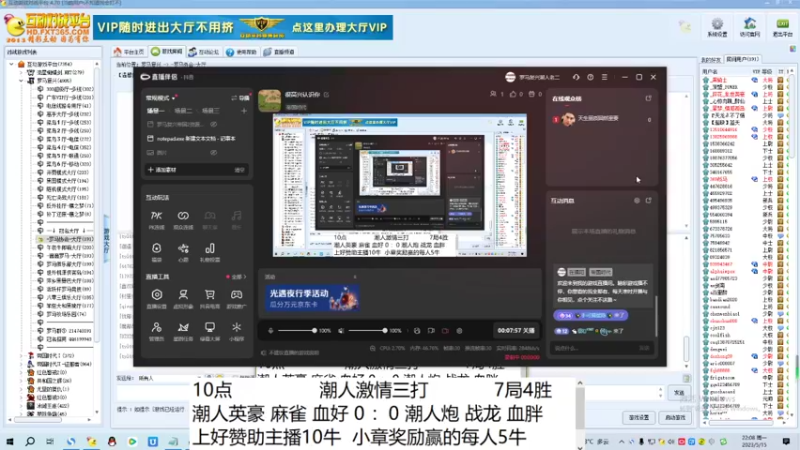Expand all live tools chevron
800x450 pixels.
[x=239, y=277]
